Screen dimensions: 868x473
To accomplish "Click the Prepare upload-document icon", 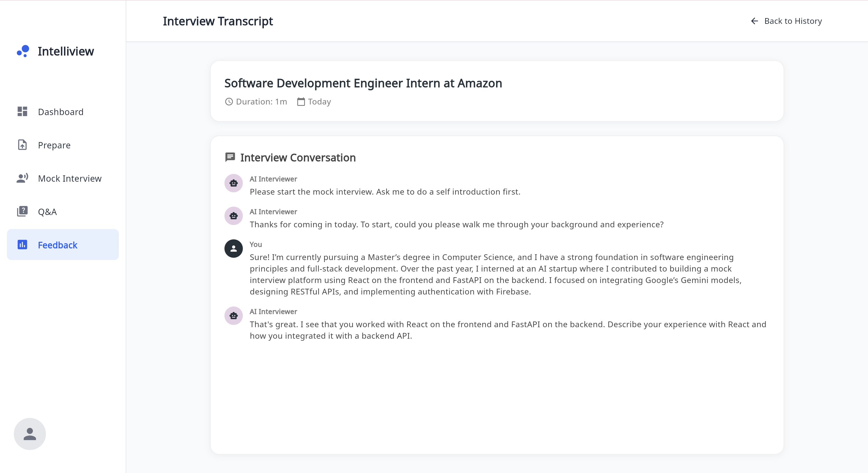I will click(22, 145).
